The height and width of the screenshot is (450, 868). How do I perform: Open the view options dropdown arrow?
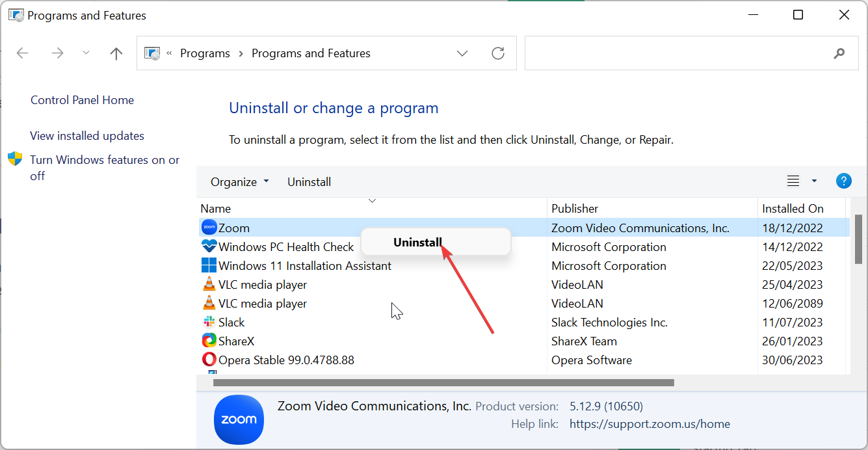814,181
